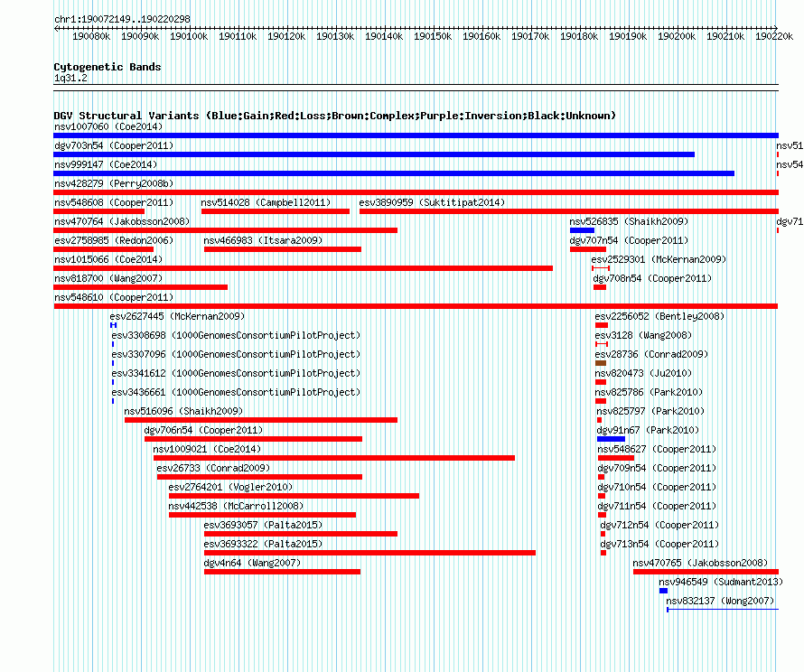Click nsv526835 (Shaikh2009) label
This screenshot has height=672, width=804.
(x=629, y=221)
